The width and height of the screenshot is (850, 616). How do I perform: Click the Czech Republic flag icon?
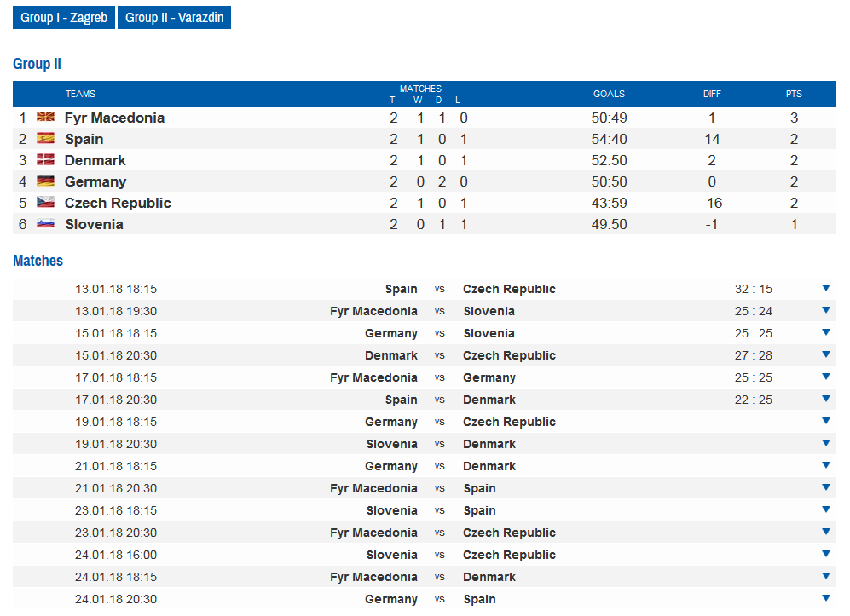pyautogui.click(x=45, y=203)
